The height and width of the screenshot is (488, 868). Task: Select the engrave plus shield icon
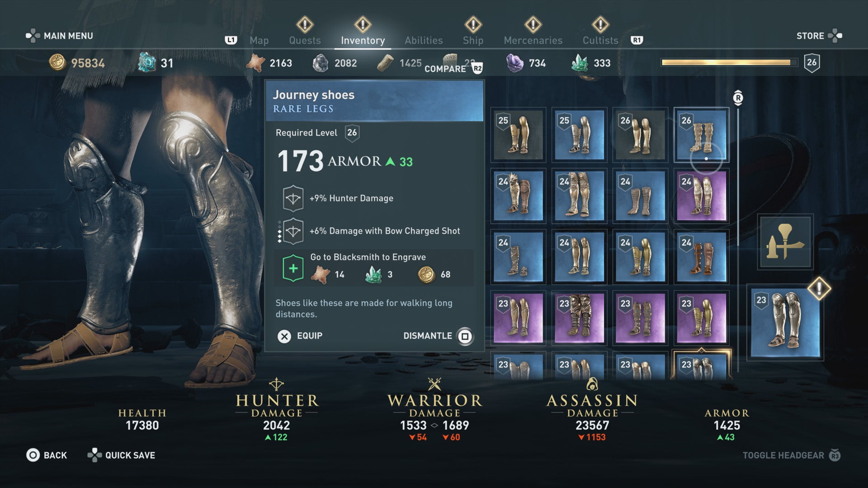pyautogui.click(x=293, y=268)
